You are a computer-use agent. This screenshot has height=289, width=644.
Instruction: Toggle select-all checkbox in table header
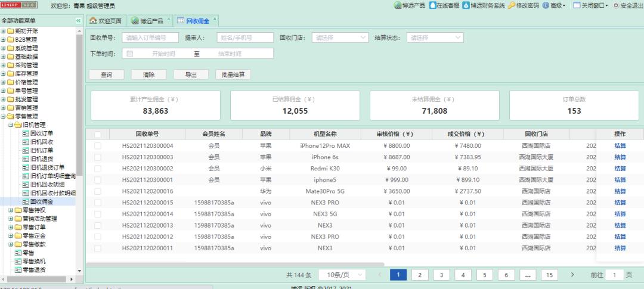[97, 134]
